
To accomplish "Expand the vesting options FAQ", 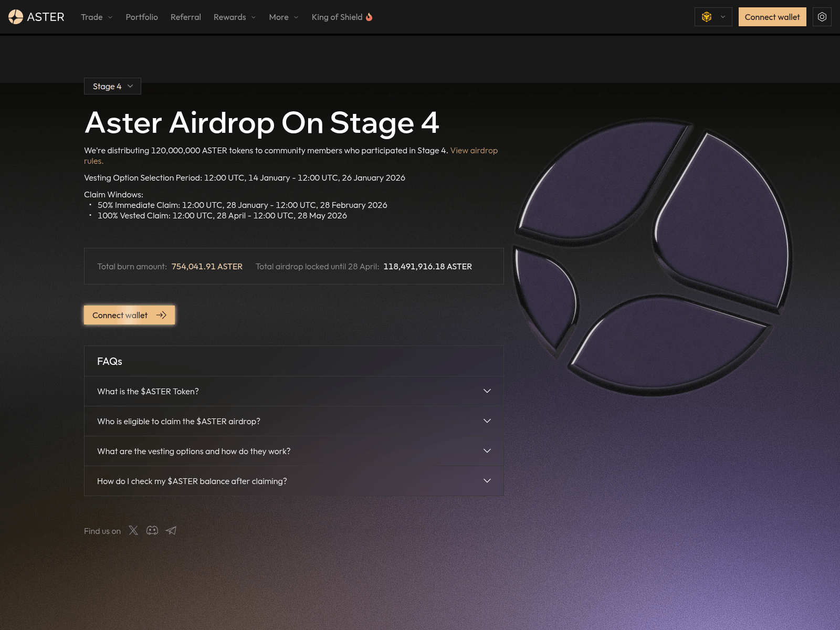I will click(x=294, y=451).
